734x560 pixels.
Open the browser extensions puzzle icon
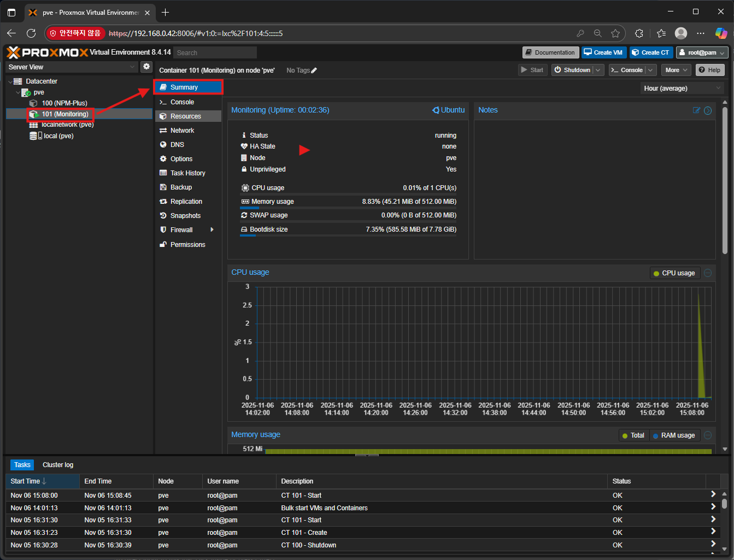[639, 33]
